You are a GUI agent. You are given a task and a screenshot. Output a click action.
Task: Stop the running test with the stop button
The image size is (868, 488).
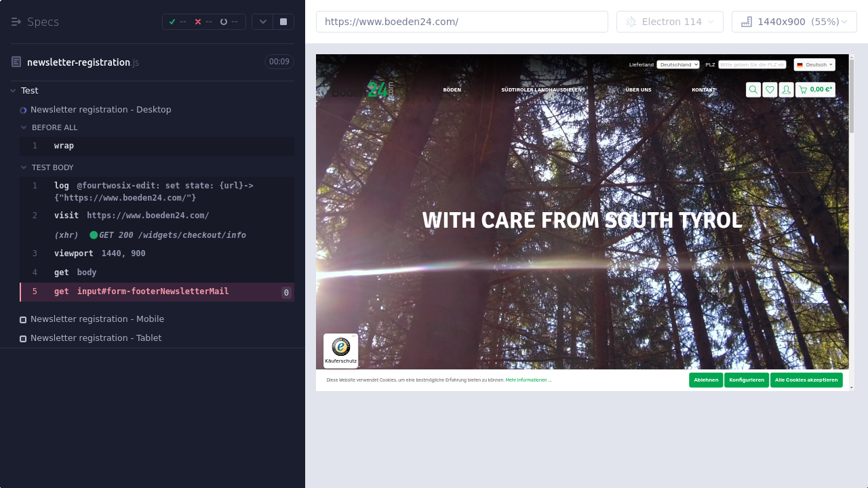[283, 22]
